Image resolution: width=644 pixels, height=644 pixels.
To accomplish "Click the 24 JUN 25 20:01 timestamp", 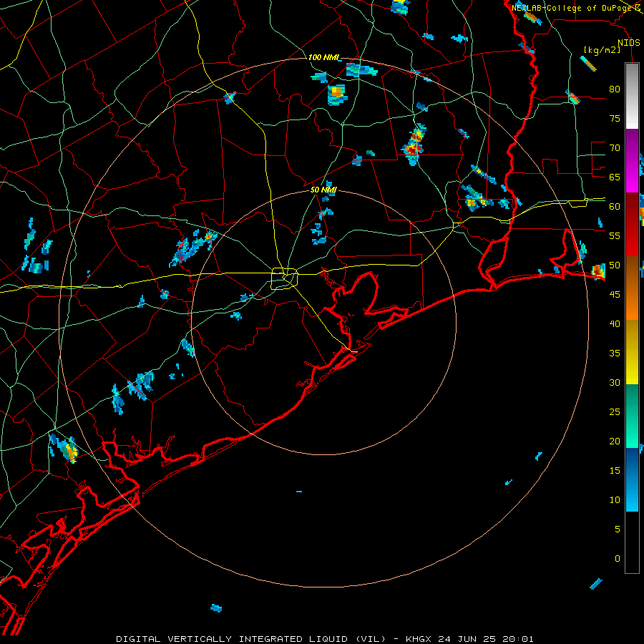I will pyautogui.click(x=485, y=639).
